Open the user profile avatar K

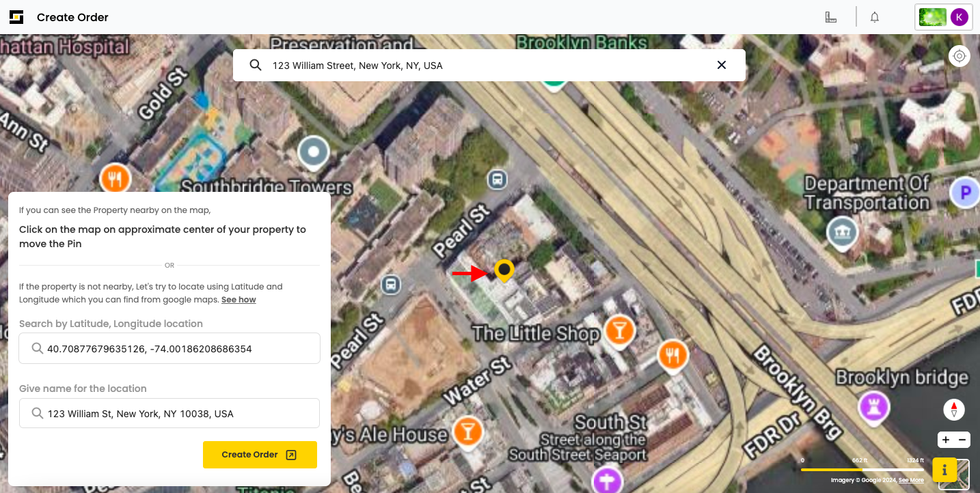click(959, 17)
